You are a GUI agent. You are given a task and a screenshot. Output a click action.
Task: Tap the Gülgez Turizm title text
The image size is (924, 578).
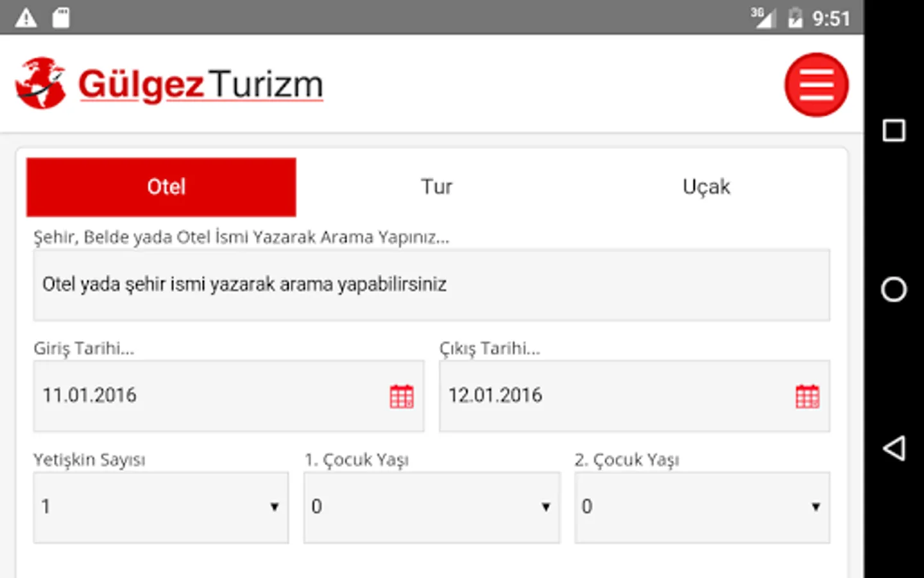point(201,85)
